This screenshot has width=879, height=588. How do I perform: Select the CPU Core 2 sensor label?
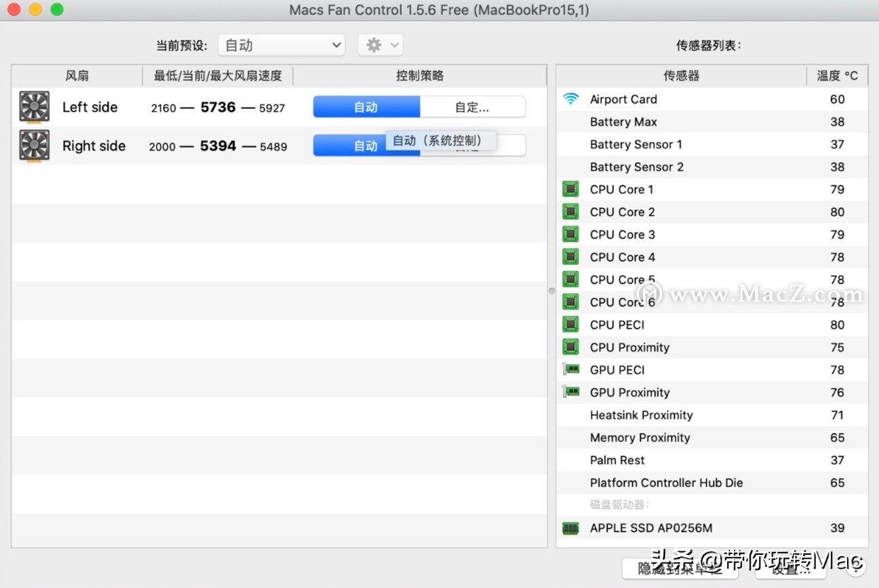(622, 212)
